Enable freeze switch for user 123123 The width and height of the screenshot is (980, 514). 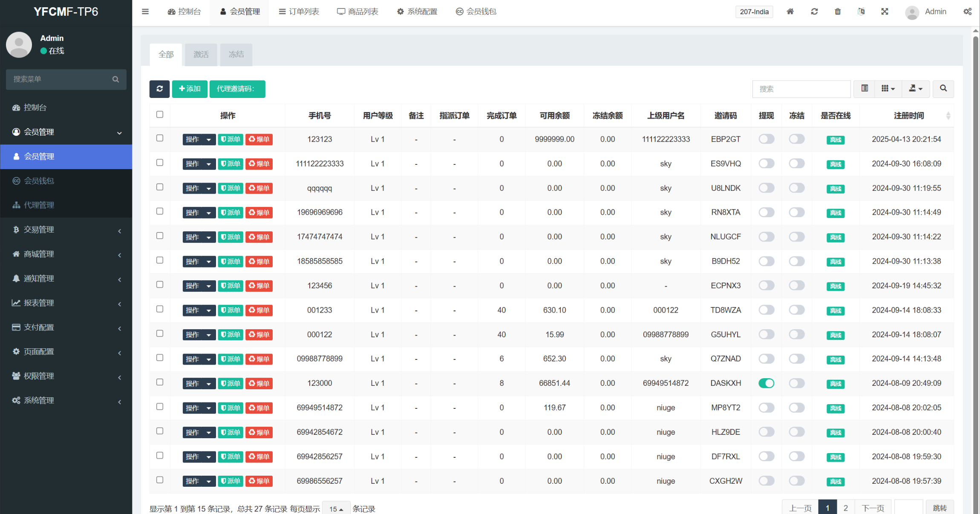pyautogui.click(x=796, y=139)
